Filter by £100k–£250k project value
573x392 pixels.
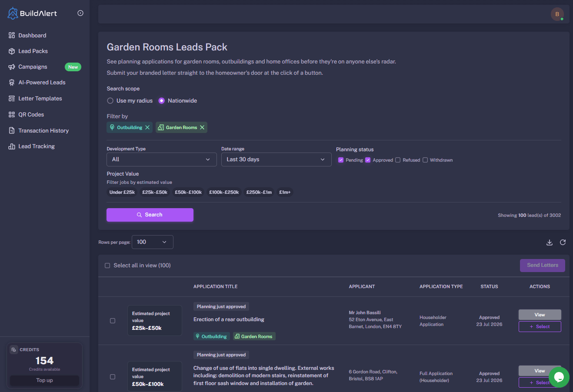[224, 192]
